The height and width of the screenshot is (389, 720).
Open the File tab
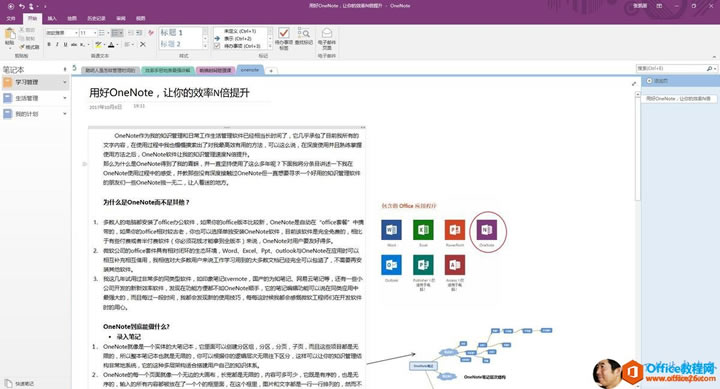tap(11, 18)
